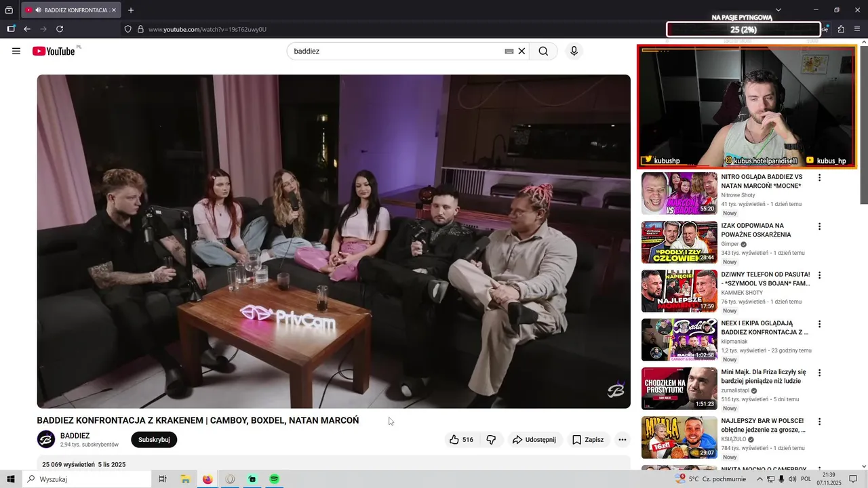Focus the YouTube search field with 'baddiez'
This screenshot has width=868, height=488.
point(397,51)
